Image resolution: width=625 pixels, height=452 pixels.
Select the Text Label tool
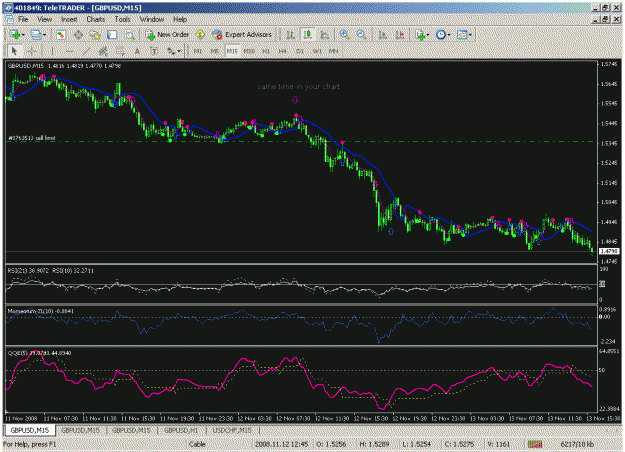pyautogui.click(x=154, y=51)
